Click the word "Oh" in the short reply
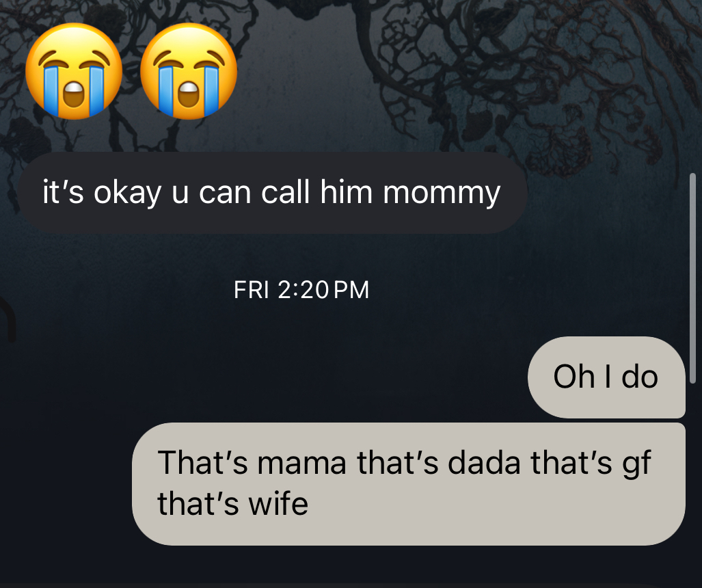 pos(575,377)
